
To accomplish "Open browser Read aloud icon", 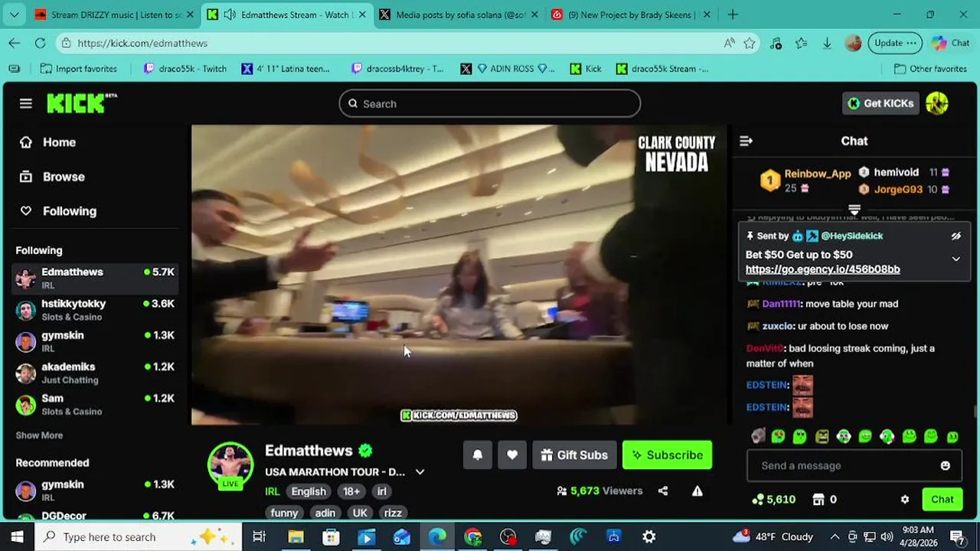I will pos(729,43).
